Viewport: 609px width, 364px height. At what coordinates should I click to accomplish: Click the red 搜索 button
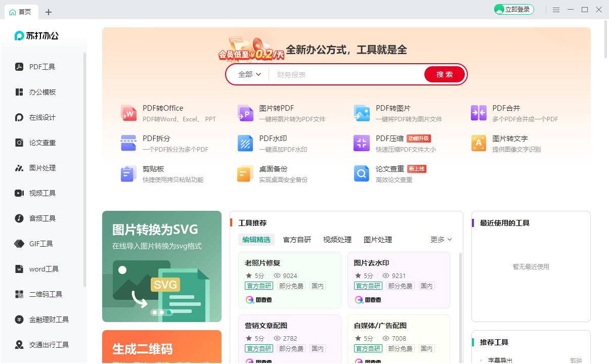pyautogui.click(x=445, y=74)
